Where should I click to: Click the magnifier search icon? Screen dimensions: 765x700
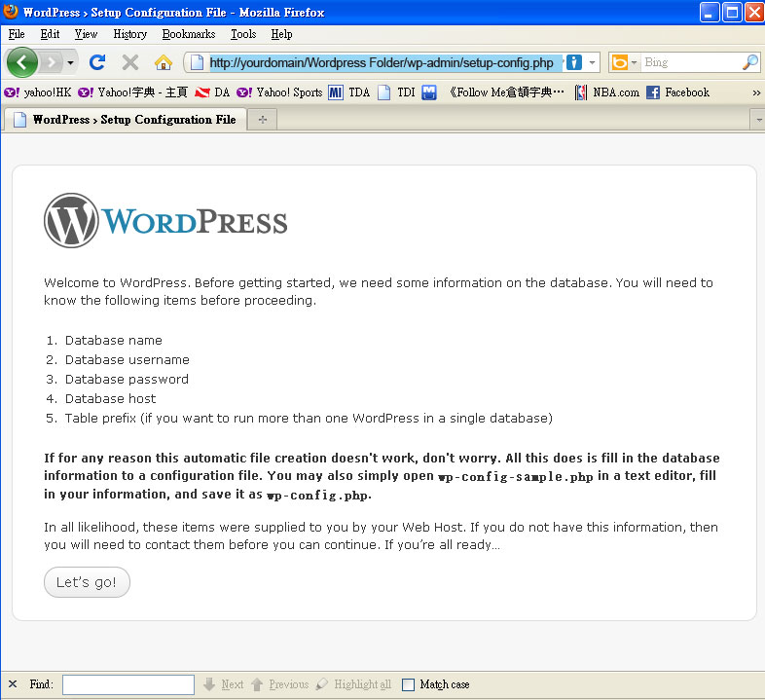click(750, 62)
